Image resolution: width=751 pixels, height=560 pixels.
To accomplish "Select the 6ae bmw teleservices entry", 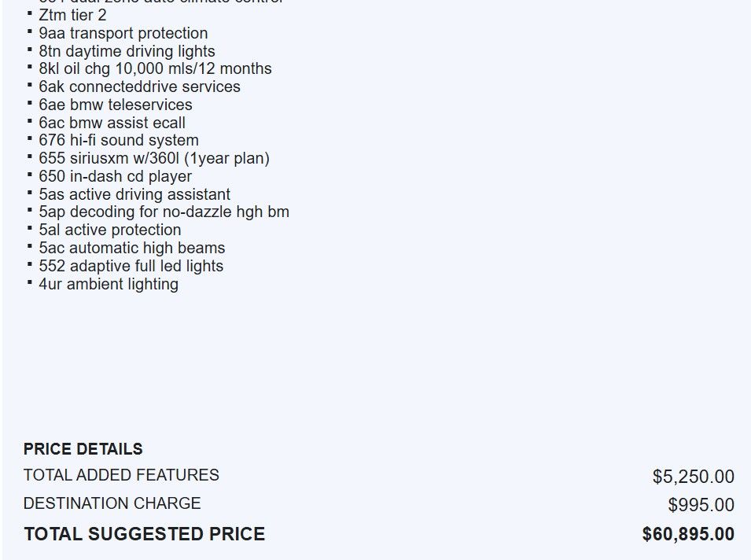I will pyautogui.click(x=116, y=105).
